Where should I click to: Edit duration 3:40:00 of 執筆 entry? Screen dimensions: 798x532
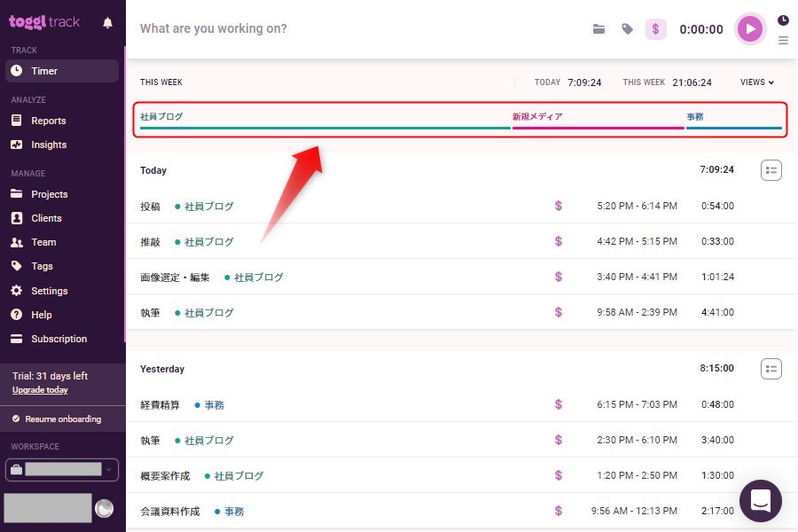tap(717, 440)
